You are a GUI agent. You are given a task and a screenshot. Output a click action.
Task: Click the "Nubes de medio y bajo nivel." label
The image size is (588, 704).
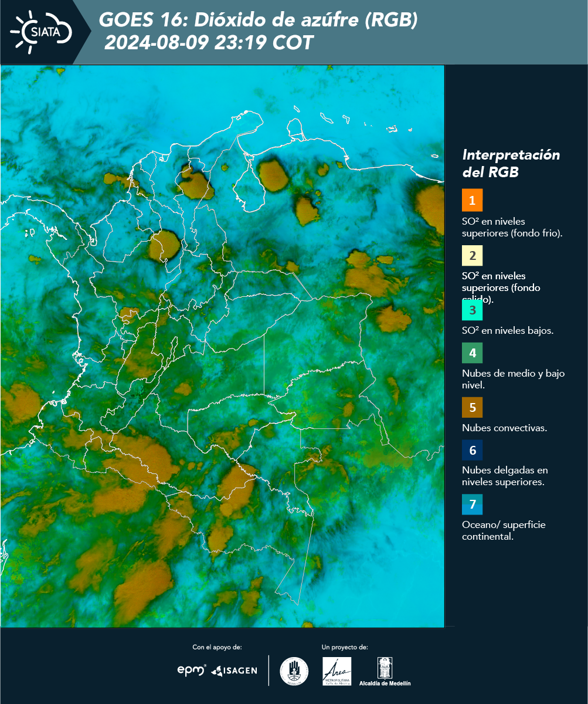click(x=514, y=379)
